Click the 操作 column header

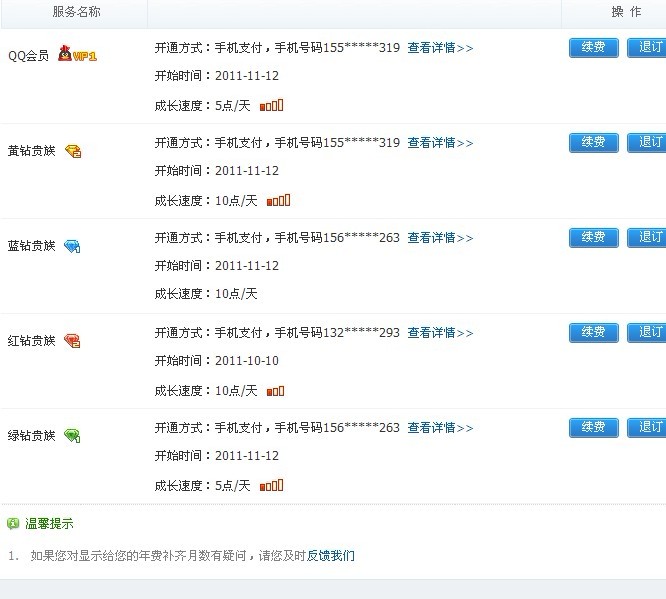[626, 12]
